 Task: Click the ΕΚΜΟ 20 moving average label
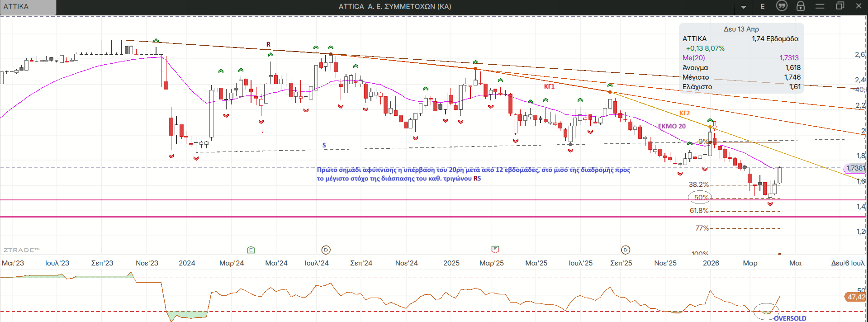tap(672, 126)
